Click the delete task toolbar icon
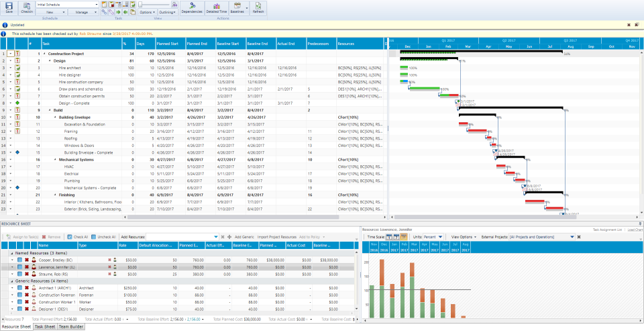644x331 pixels. [x=111, y=5]
